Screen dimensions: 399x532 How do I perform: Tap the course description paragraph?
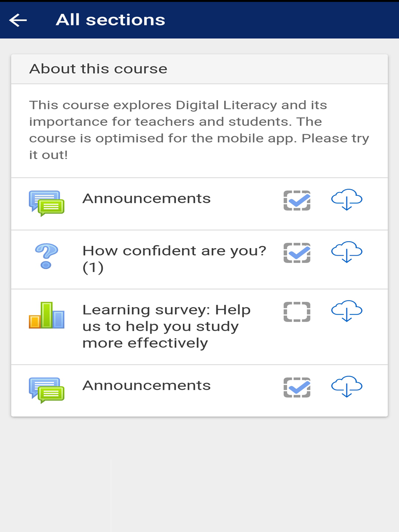[199, 130]
